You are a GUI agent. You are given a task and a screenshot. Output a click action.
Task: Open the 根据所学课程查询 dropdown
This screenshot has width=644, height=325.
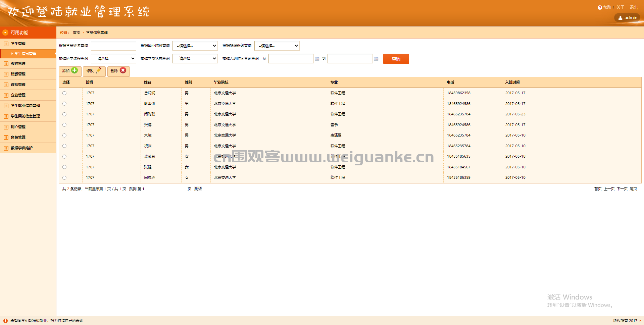[x=113, y=59]
